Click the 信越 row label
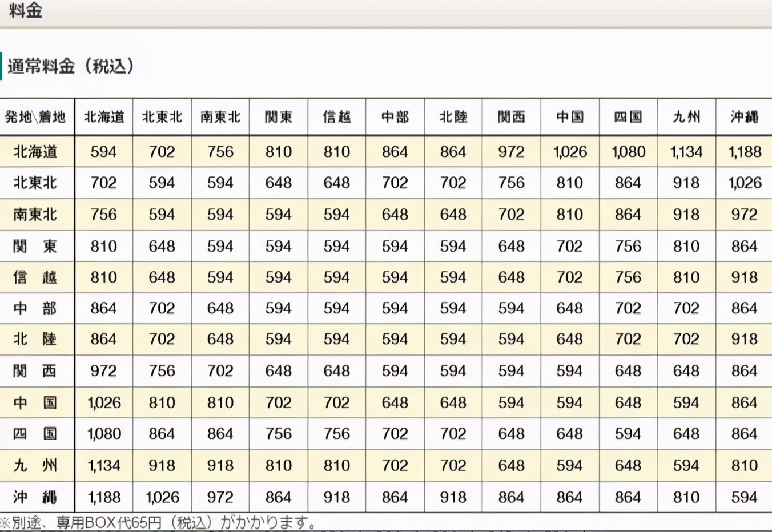 pos(37,277)
